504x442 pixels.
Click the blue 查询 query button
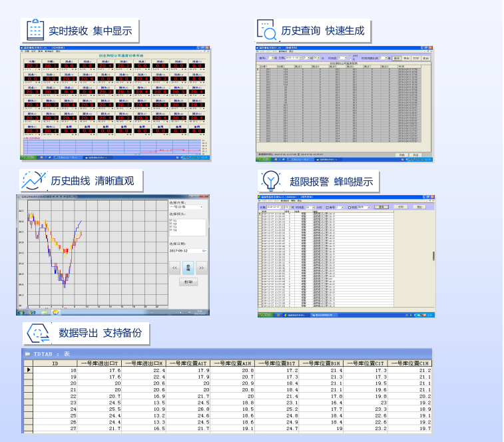click(x=187, y=268)
